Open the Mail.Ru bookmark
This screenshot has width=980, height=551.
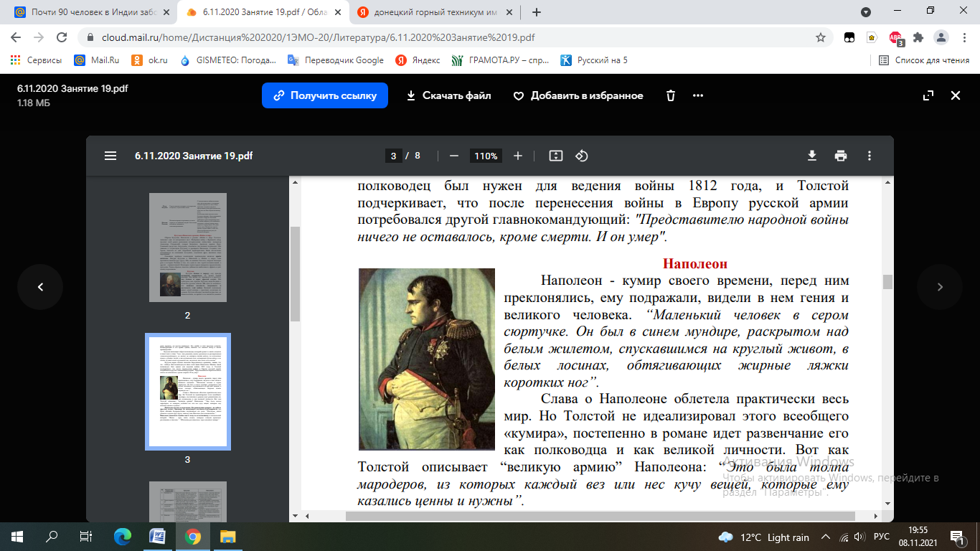tap(96, 60)
